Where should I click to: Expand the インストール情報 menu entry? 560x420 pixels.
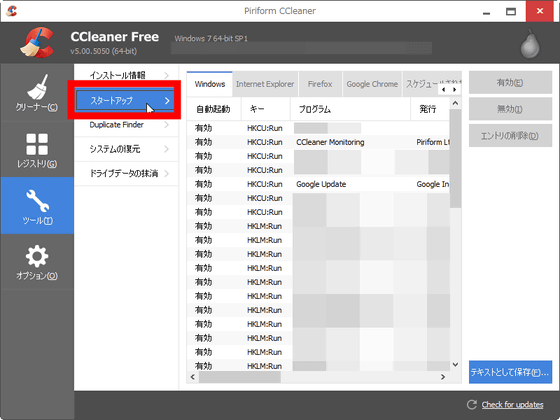click(x=126, y=75)
